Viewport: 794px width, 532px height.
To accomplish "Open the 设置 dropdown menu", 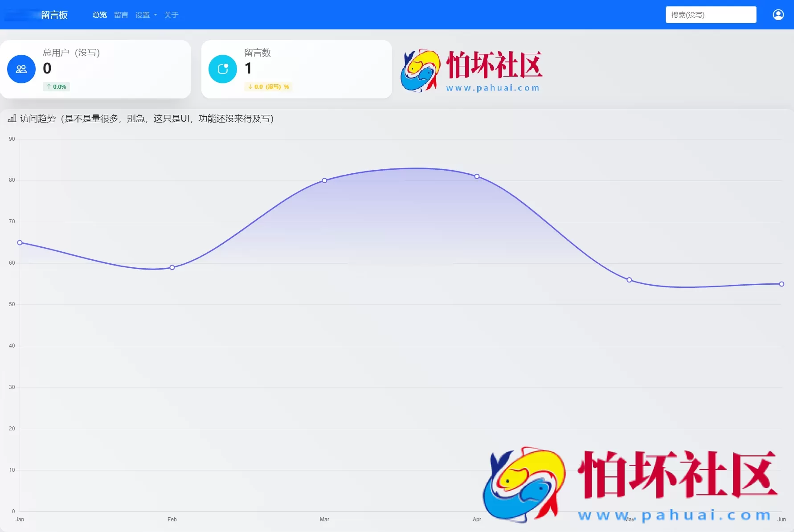I will point(143,15).
